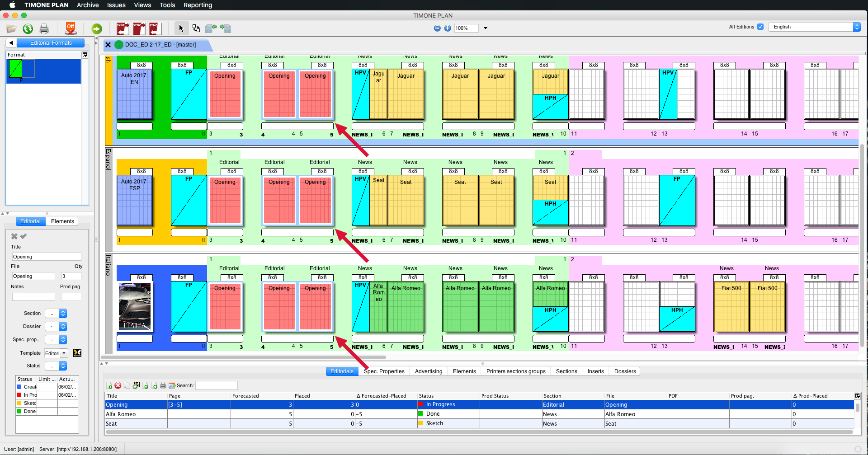868x455 pixels.
Task: Click the butterfly icon next to Template
Action: [77, 353]
